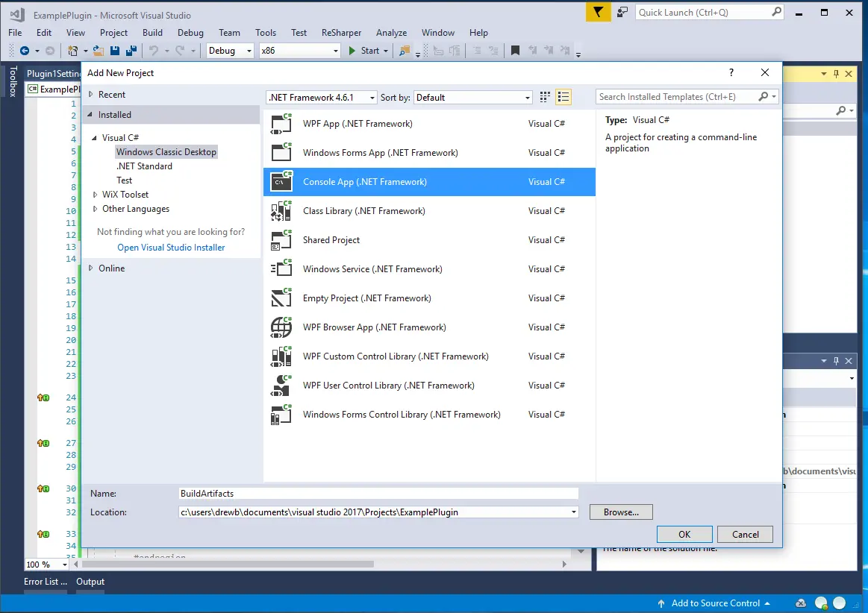868x613 pixels.
Task: Click the Browse... button
Action: click(x=621, y=512)
